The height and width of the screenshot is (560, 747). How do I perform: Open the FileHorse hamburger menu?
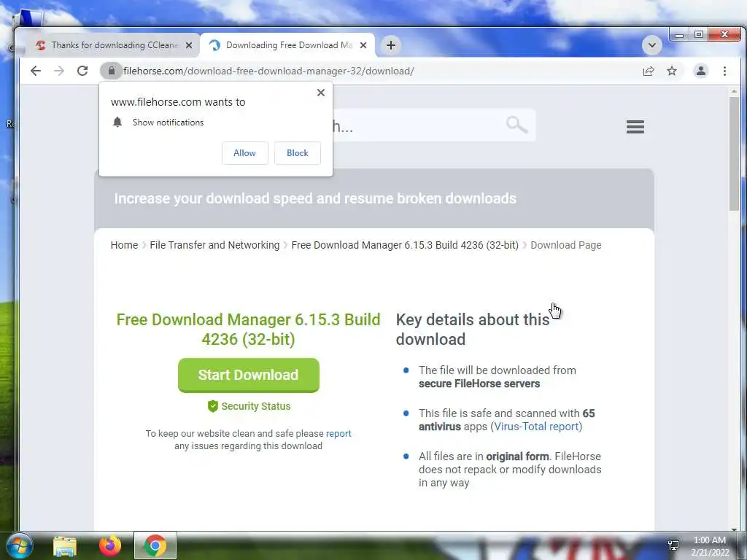(635, 127)
